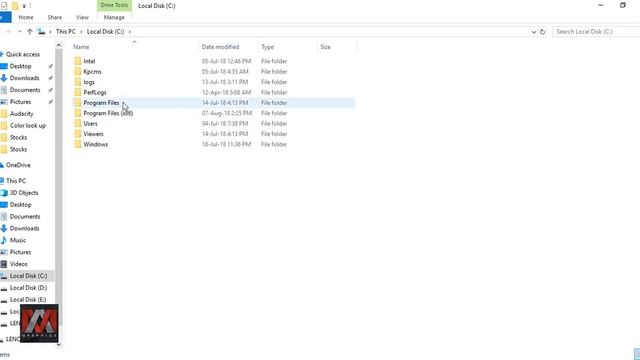
Task: Click the Drive Tools contextual tab
Action: click(114, 5)
